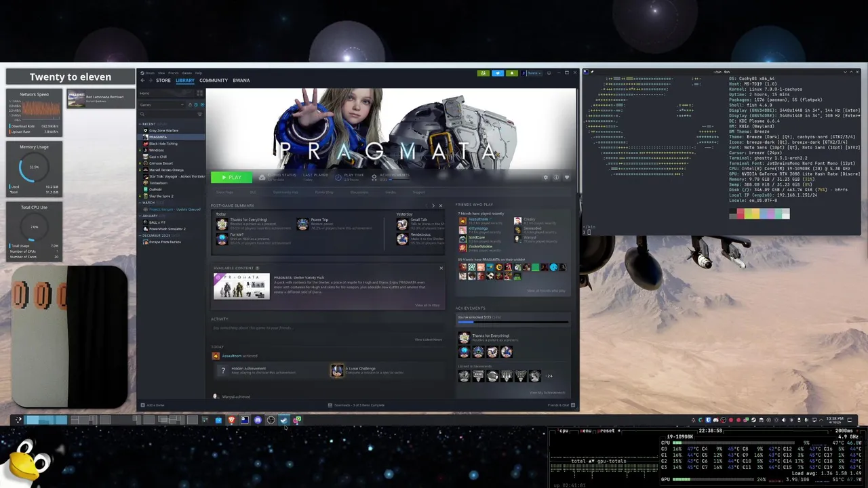Toggle the ready-to-play filter icon in the sidebar
The height and width of the screenshot is (488, 868).
tap(202, 105)
